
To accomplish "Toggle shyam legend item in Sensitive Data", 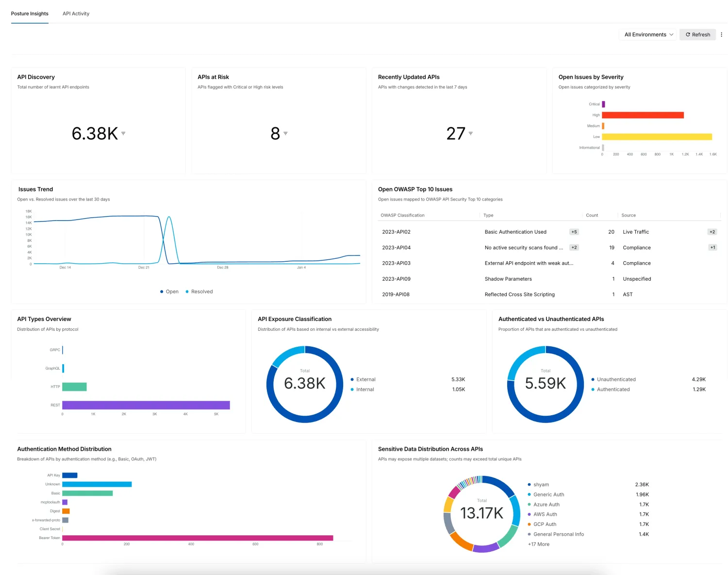I will click(x=538, y=485).
